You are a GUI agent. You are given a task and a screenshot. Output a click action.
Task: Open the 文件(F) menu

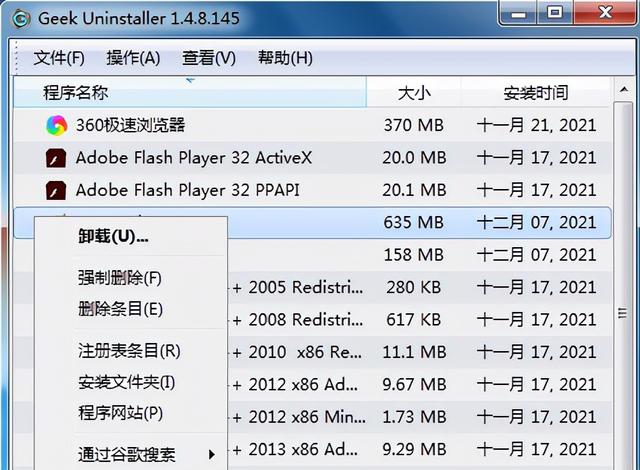click(x=59, y=58)
